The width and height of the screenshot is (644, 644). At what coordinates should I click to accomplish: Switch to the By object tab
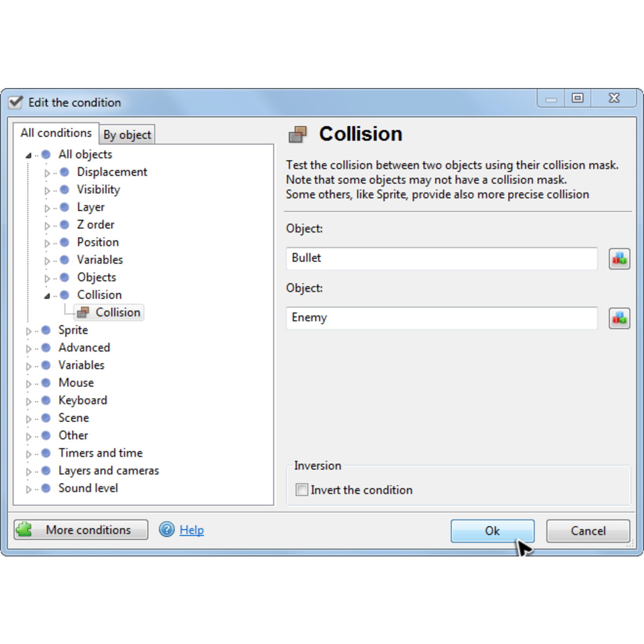(x=127, y=134)
